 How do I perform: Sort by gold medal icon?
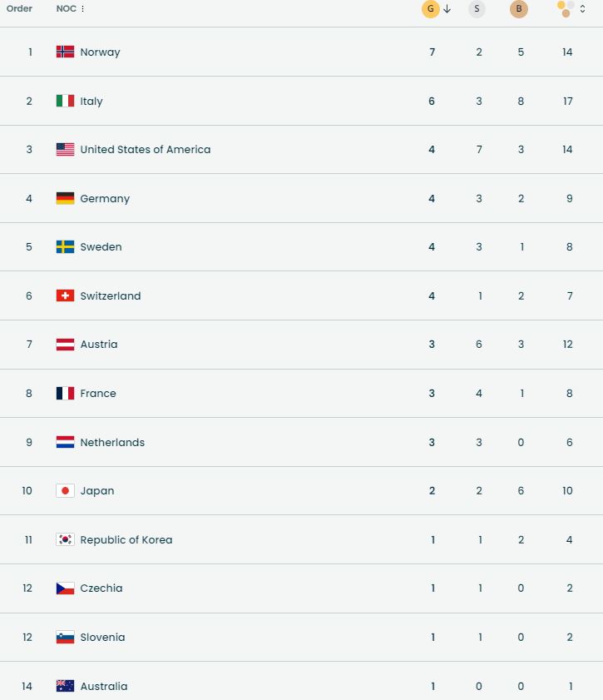click(430, 9)
